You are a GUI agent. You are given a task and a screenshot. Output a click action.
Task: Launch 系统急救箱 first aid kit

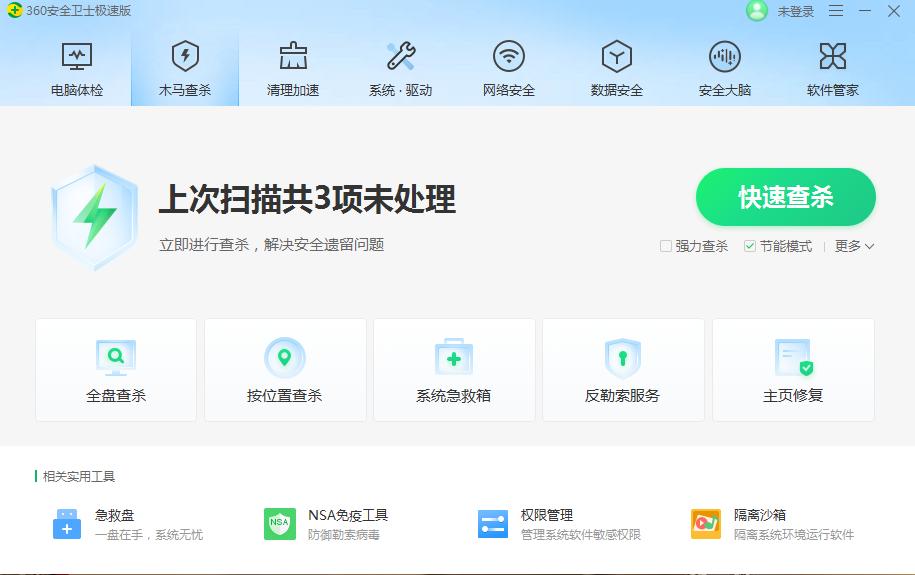pyautogui.click(x=454, y=370)
